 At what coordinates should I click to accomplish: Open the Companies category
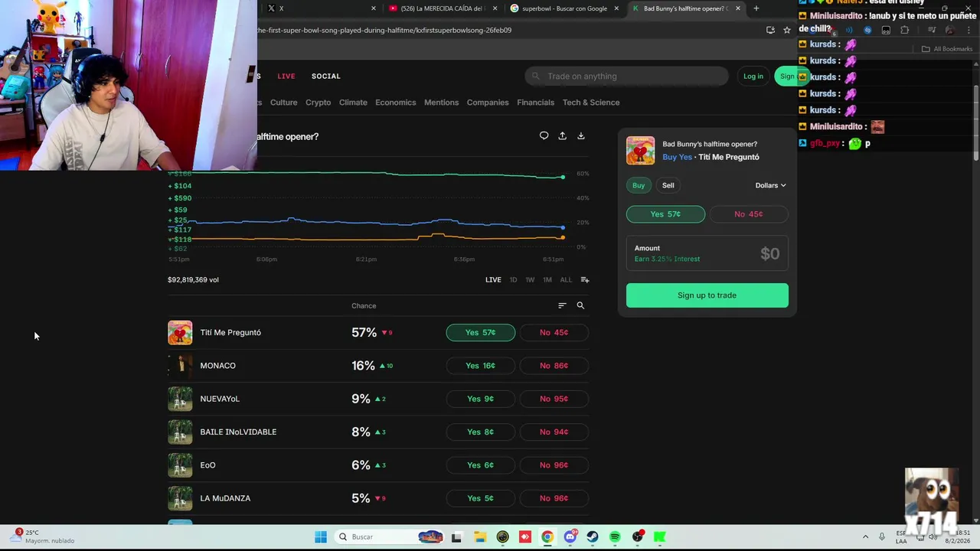click(488, 103)
